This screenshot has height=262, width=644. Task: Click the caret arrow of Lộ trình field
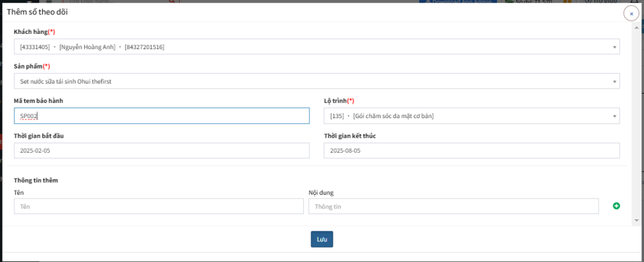coord(615,116)
